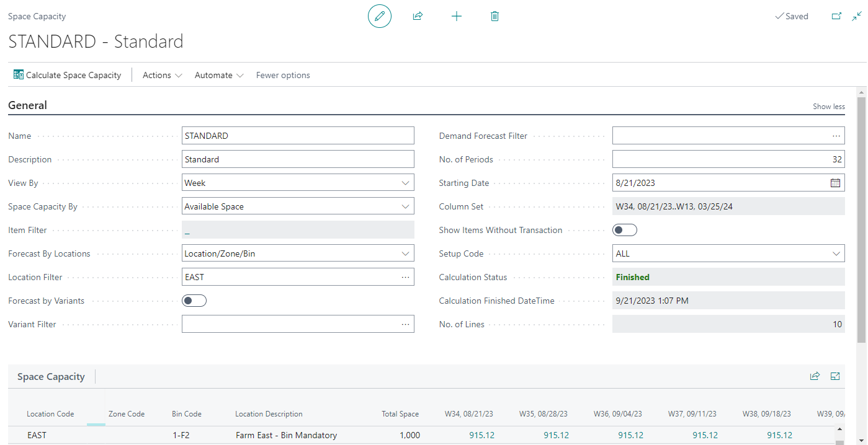Image resolution: width=868 pixels, height=445 pixels.
Task: Click the pencil edit icon
Action: tap(380, 16)
